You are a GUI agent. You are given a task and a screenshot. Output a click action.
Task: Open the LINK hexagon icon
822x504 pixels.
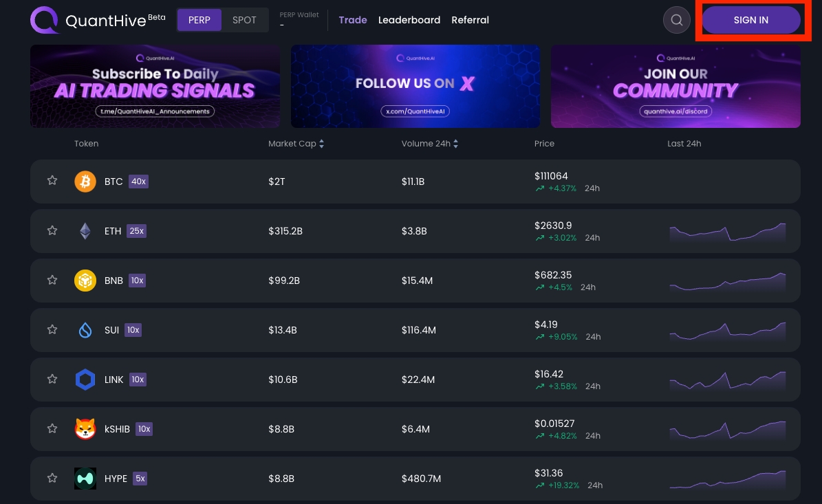click(x=85, y=380)
